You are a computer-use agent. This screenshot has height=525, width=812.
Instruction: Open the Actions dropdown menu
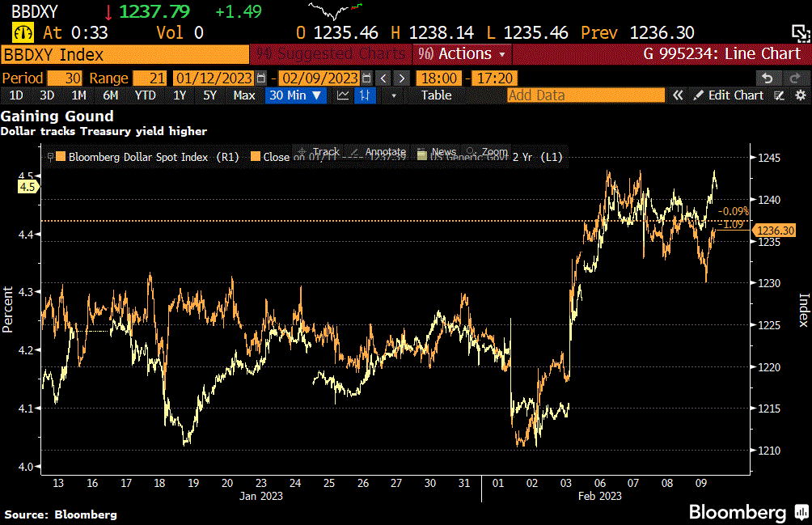pos(462,54)
